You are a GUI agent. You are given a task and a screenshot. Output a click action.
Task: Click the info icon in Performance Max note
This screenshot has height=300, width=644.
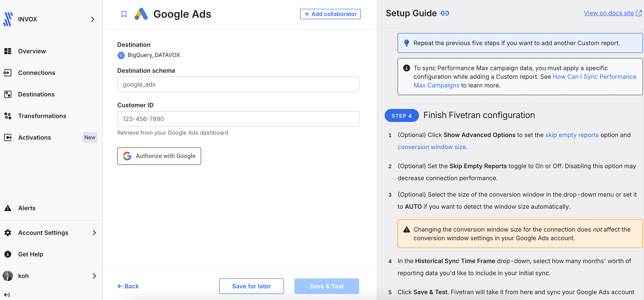pos(407,68)
